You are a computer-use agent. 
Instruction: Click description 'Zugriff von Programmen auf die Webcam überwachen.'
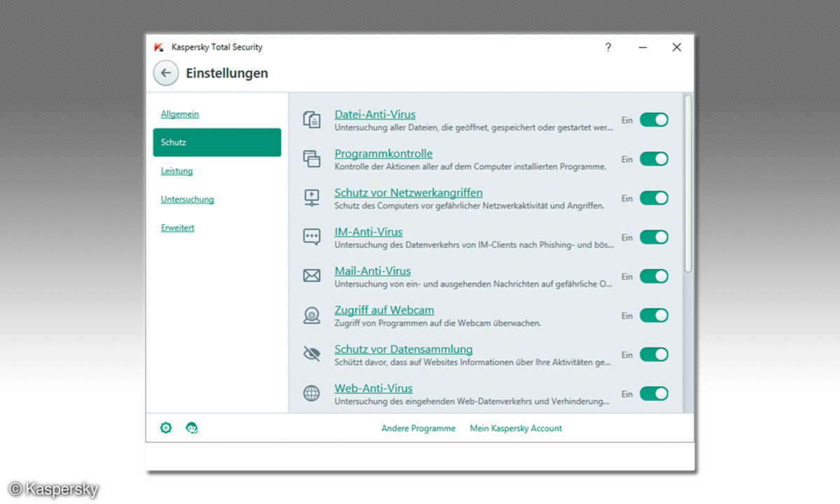point(438,323)
